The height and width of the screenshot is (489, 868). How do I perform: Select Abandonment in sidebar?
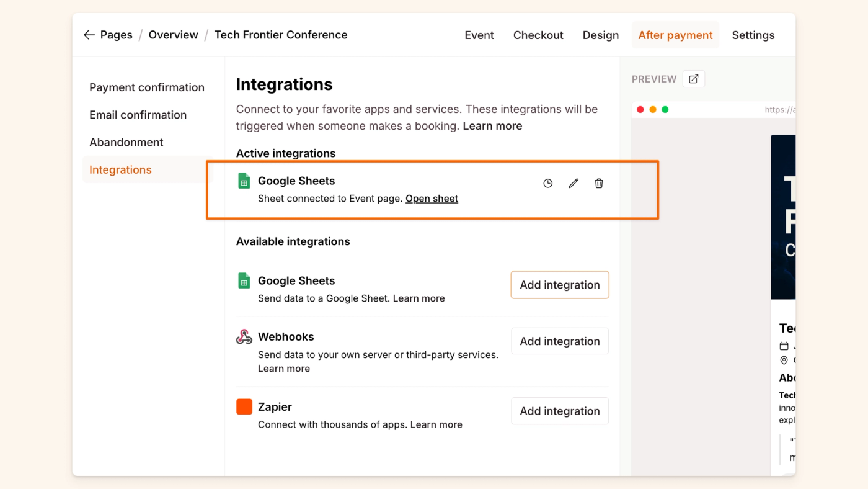pyautogui.click(x=126, y=142)
